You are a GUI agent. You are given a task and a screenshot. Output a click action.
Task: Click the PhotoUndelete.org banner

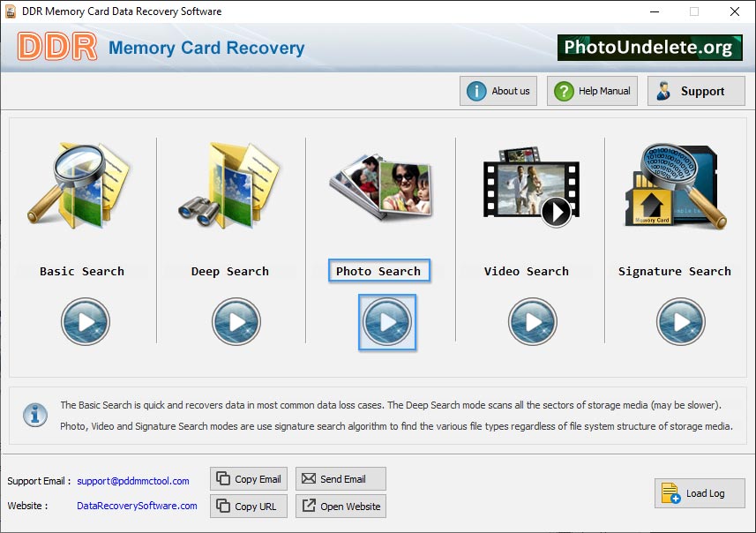pos(649,48)
